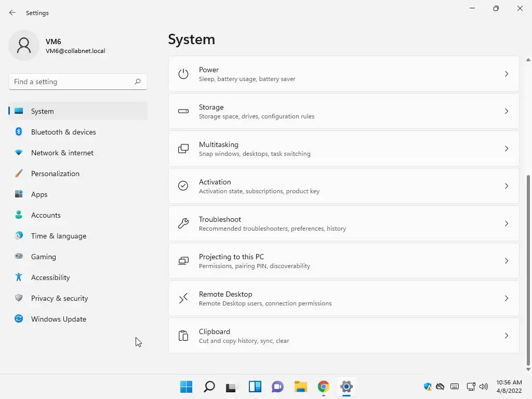Open Storage settings page
This screenshot has width=532, height=399.
pos(344,111)
